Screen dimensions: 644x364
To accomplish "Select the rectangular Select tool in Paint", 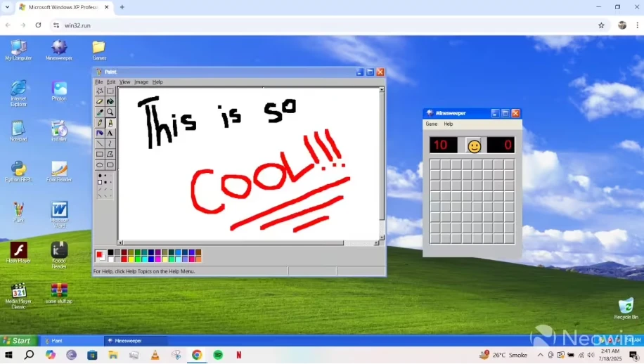I will point(110,91).
